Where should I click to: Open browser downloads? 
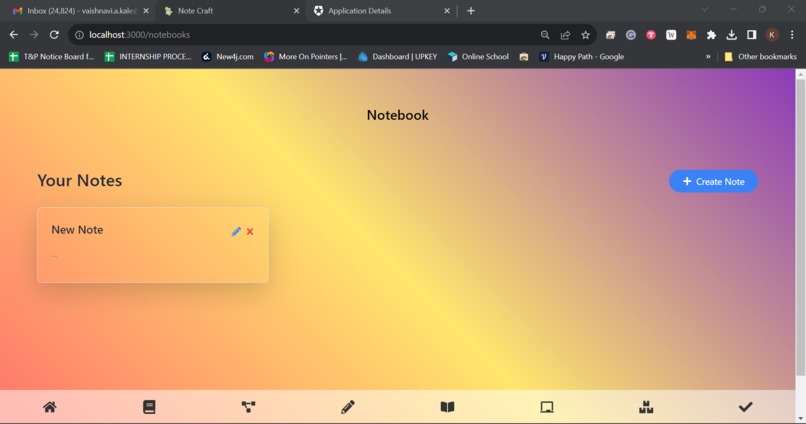(x=731, y=35)
